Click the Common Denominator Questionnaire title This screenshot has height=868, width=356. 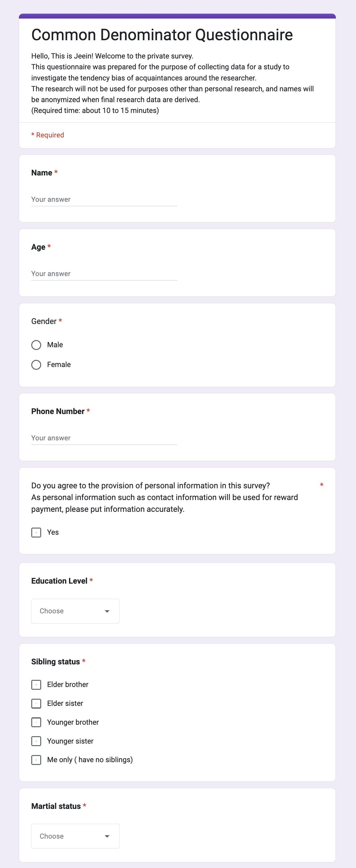[x=162, y=35]
